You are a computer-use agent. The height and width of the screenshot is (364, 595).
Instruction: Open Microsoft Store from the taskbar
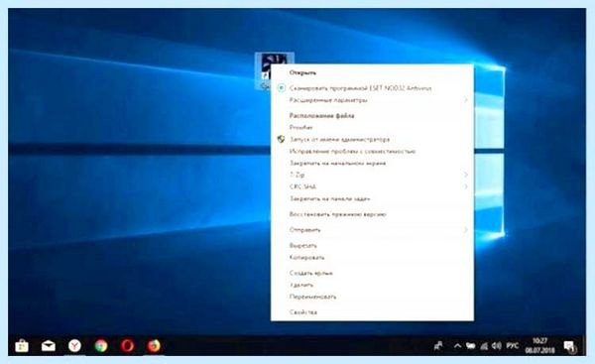coord(22,346)
